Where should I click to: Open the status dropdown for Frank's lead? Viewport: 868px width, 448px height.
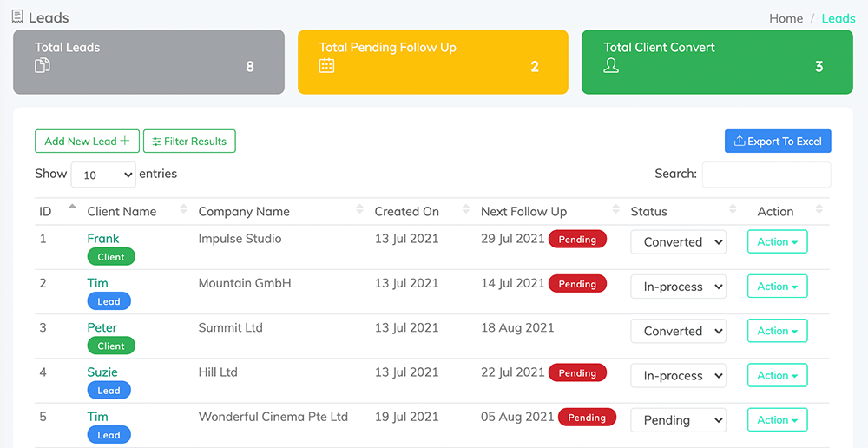678,242
